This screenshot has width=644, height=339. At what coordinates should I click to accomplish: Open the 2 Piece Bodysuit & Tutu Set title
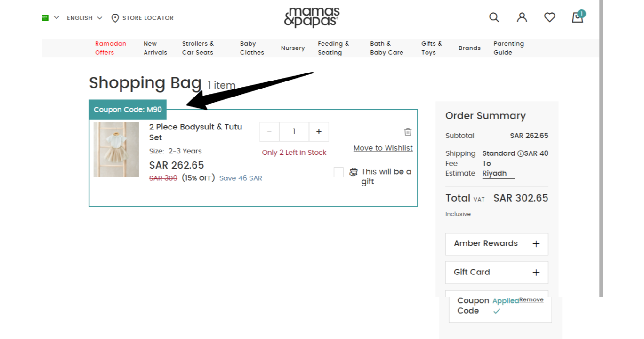coord(196,132)
